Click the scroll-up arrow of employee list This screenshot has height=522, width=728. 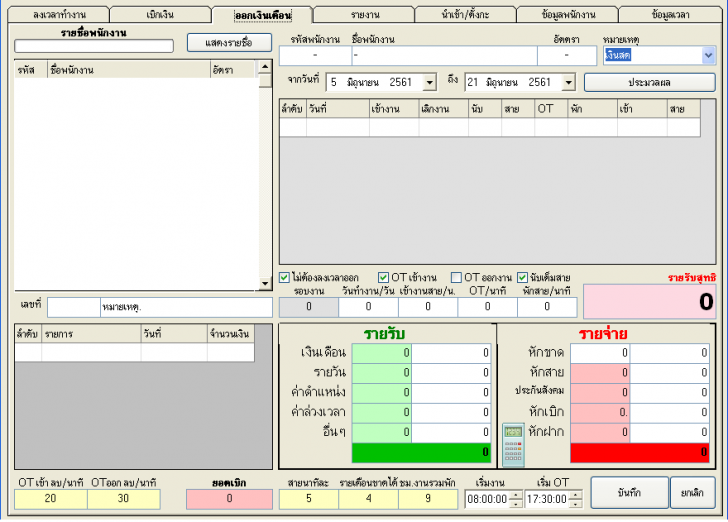265,67
